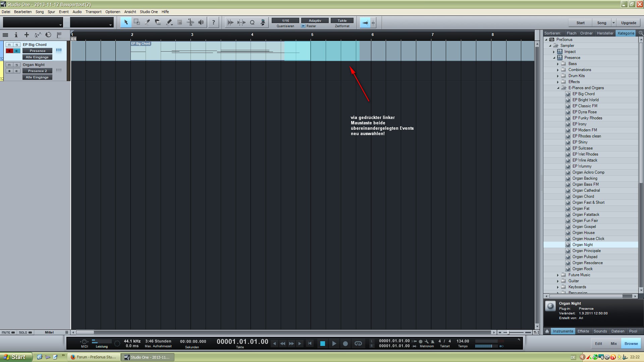Screen dimensions: 644x362
Task: Disarm record on EP Big Chord track
Action: point(9,51)
